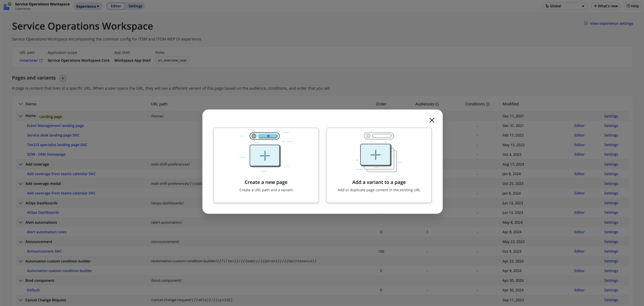Viewport: 644px width, 306px height.
Task: Open Tier2/3 specialist landing page SNC
Action: pos(57,145)
